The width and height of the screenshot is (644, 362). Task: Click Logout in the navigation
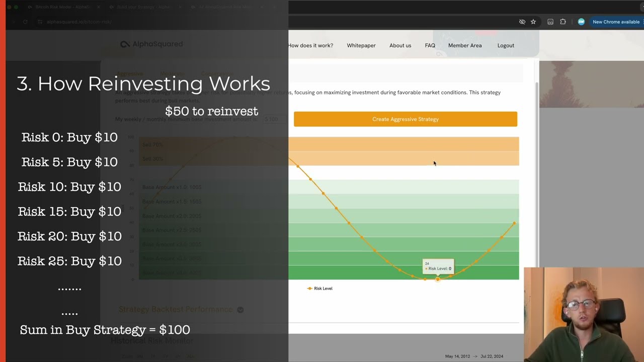(506, 45)
